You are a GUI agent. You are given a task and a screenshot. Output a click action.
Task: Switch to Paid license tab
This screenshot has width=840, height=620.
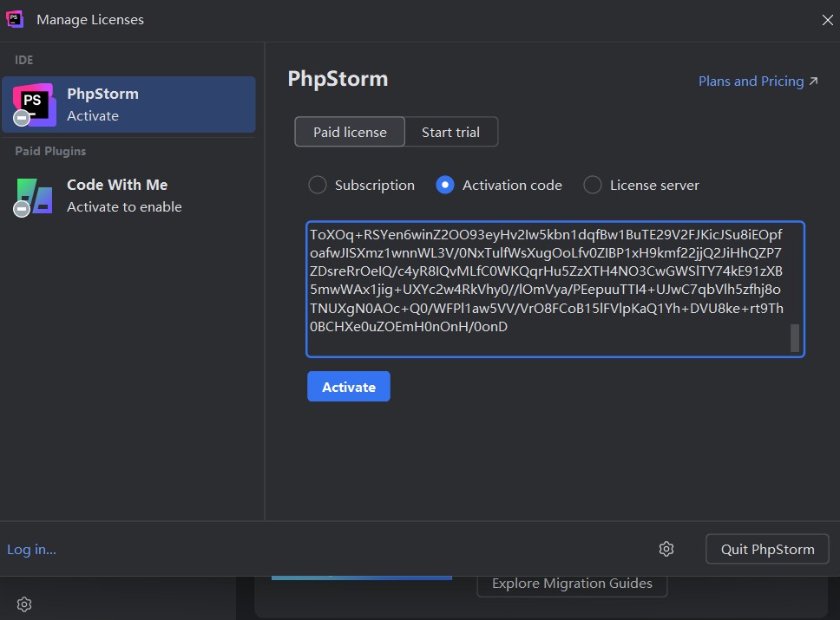coord(350,132)
